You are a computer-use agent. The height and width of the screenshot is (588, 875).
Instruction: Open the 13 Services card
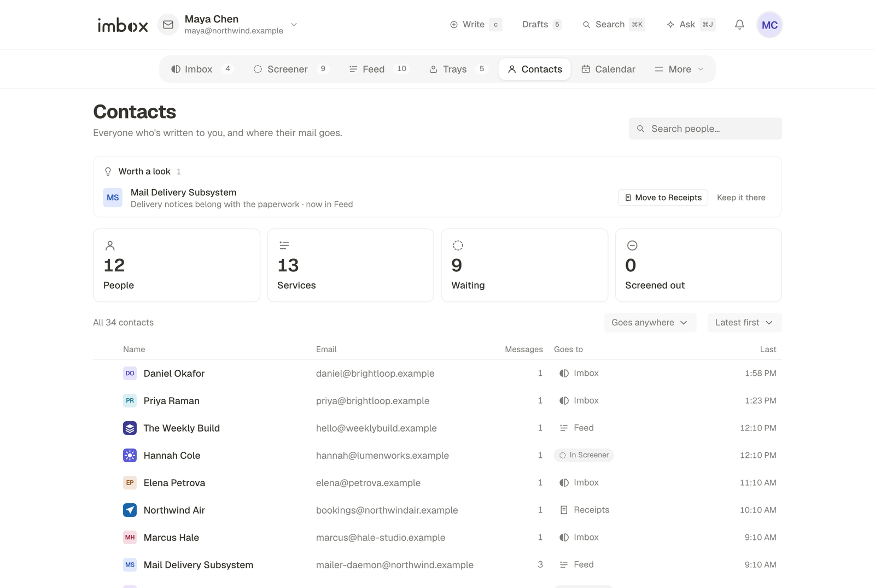(351, 265)
